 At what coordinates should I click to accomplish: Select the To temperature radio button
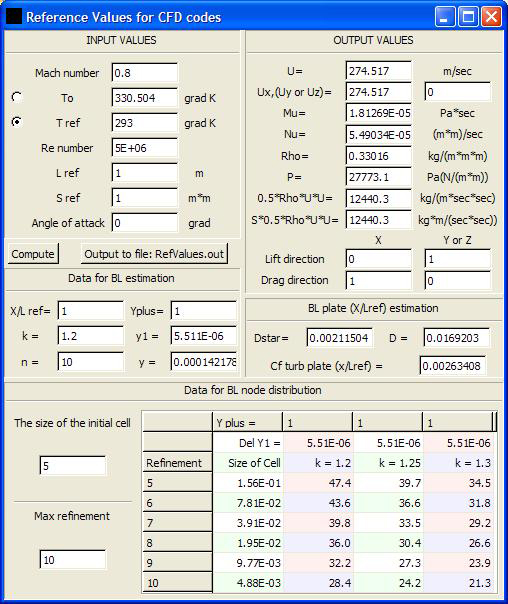click(17, 97)
